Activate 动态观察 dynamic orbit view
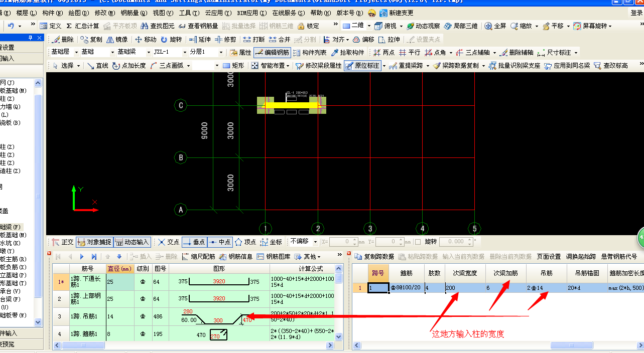This screenshot has height=353, width=644. (x=423, y=26)
